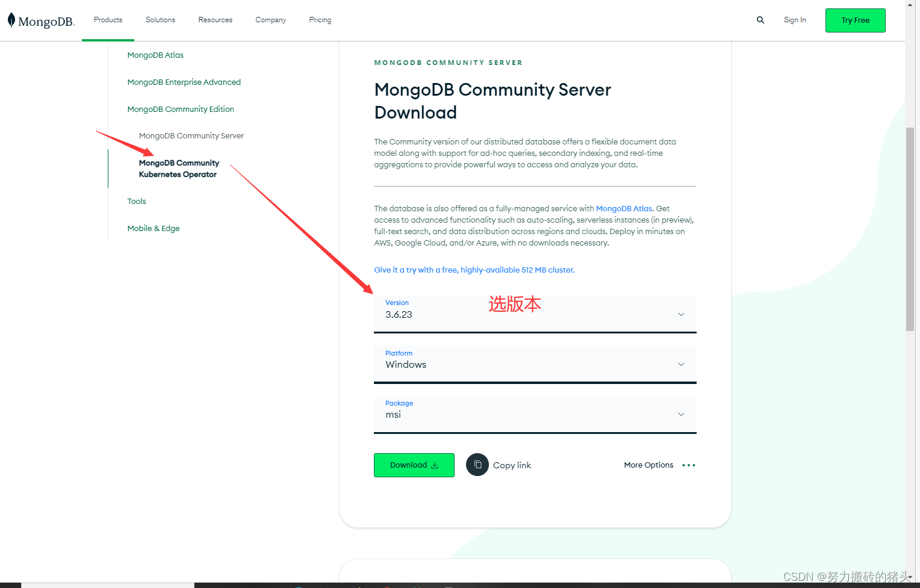Viewport: 920px width, 588px height.
Task: Expand the Package dropdown showing msi
Action: (x=681, y=414)
